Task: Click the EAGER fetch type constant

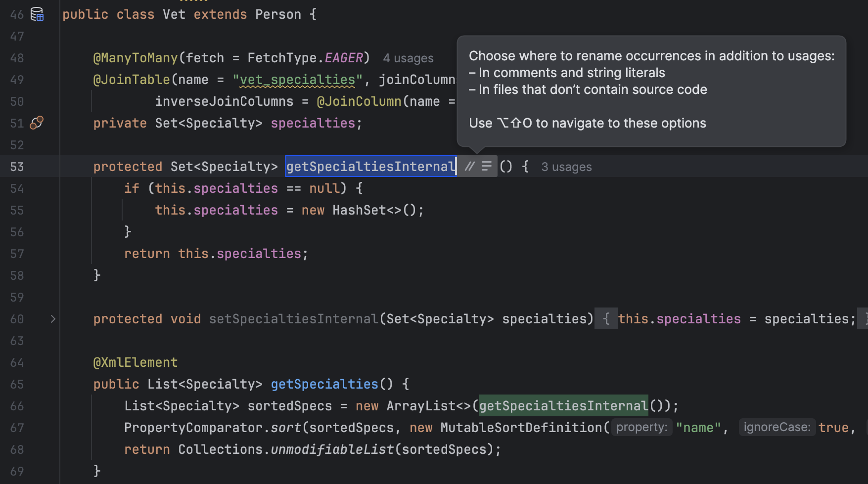Action: click(x=344, y=58)
